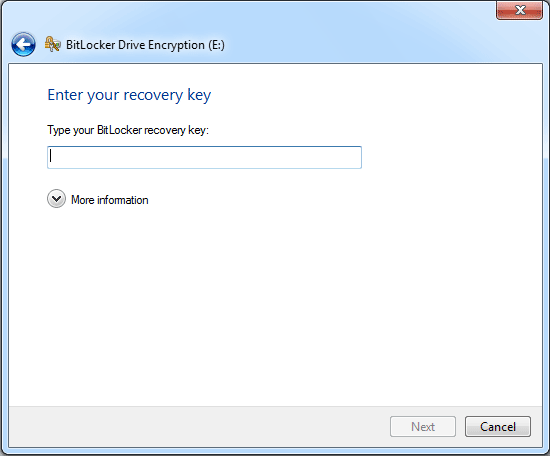Close the BitLocker dialog with the red X
Viewport: 550px width, 456px height.
point(519,10)
